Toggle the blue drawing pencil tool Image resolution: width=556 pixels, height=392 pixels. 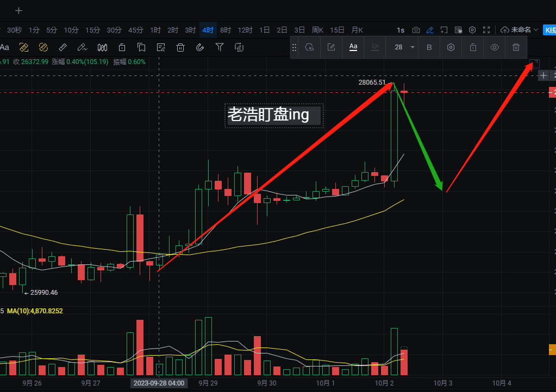coord(430,30)
